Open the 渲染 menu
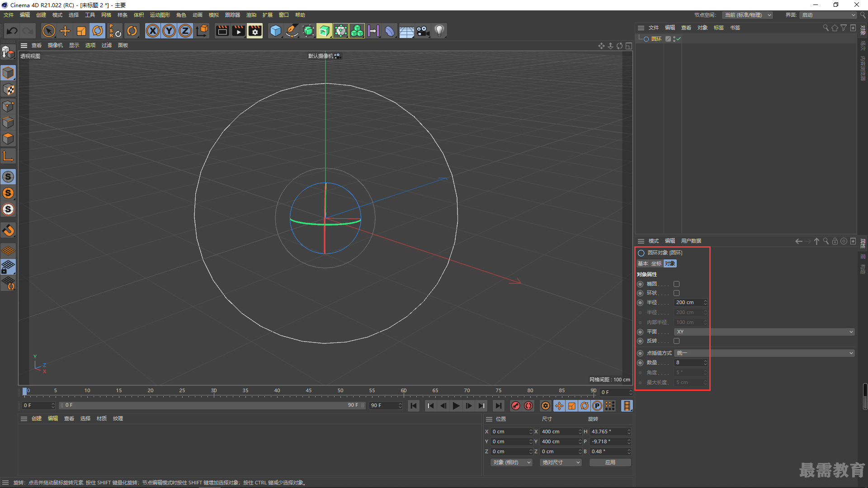The width and height of the screenshot is (868, 488). (251, 15)
